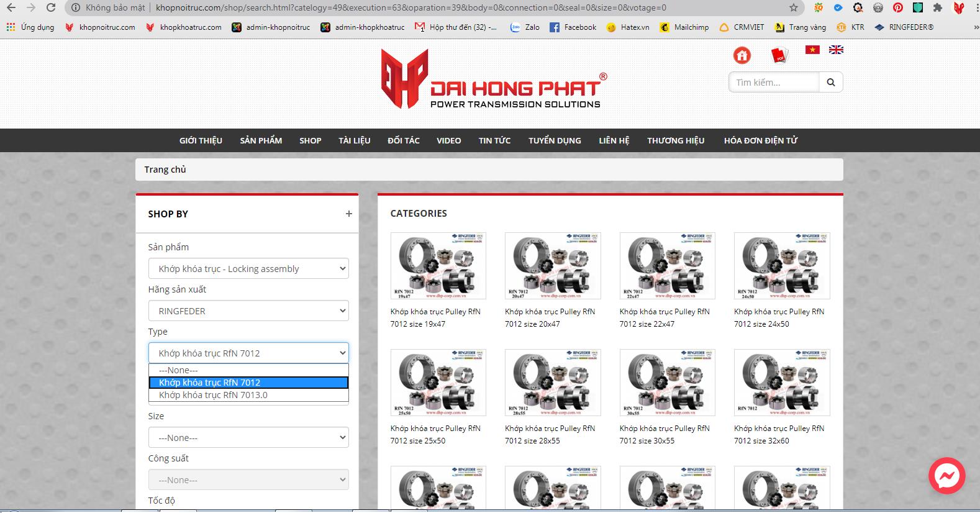Click thumbnail of RfN 7012 size 30x55
The image size is (980, 513).
coord(668,383)
